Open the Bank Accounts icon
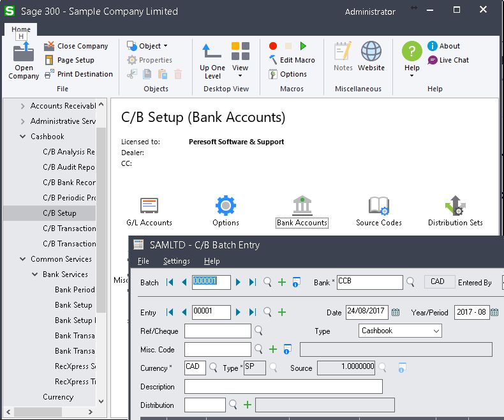The width and height of the screenshot is (504, 420). (302, 205)
